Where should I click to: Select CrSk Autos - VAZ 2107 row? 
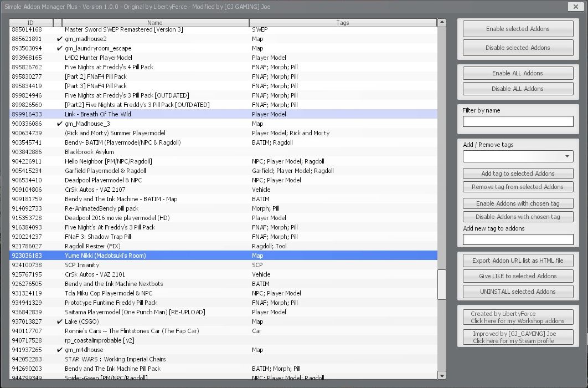point(223,190)
